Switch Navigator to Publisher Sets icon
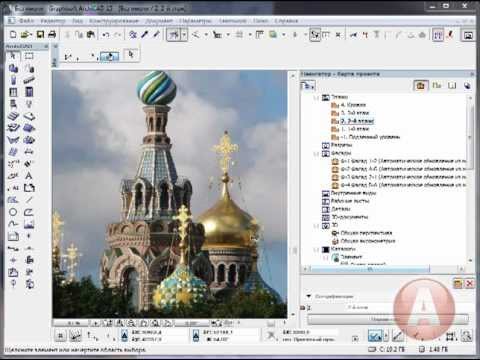The image size is (480, 360). click(x=467, y=86)
